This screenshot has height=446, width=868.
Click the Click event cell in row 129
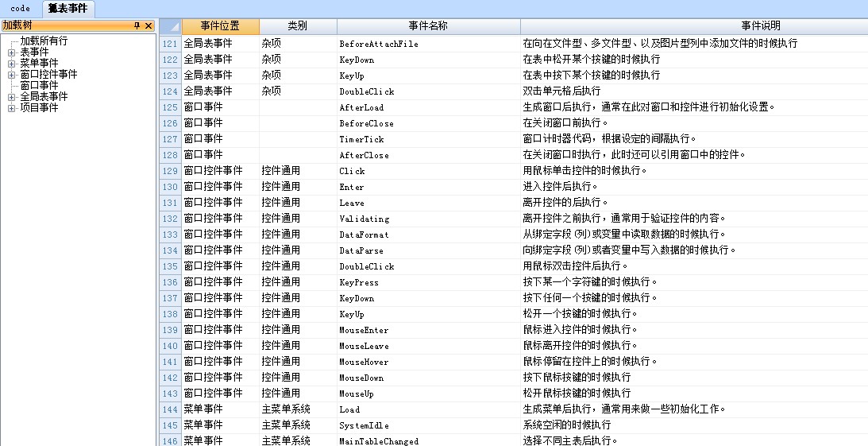(429, 171)
